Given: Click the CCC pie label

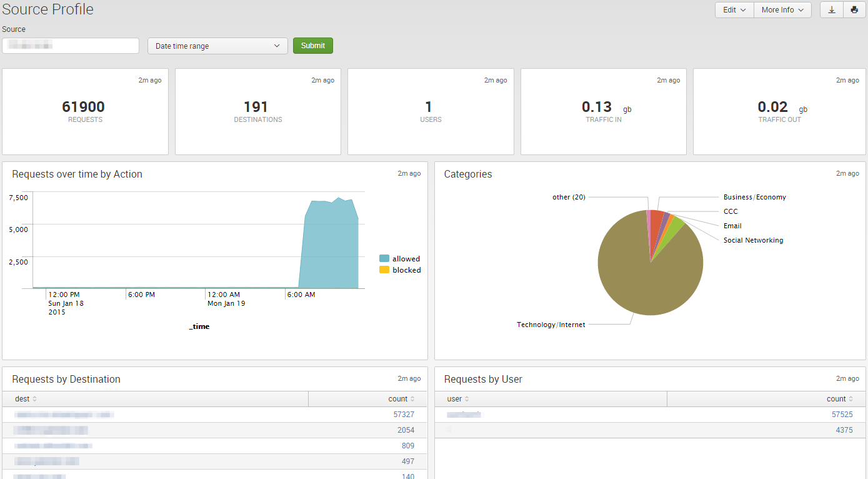Looking at the screenshot, I should (731, 211).
